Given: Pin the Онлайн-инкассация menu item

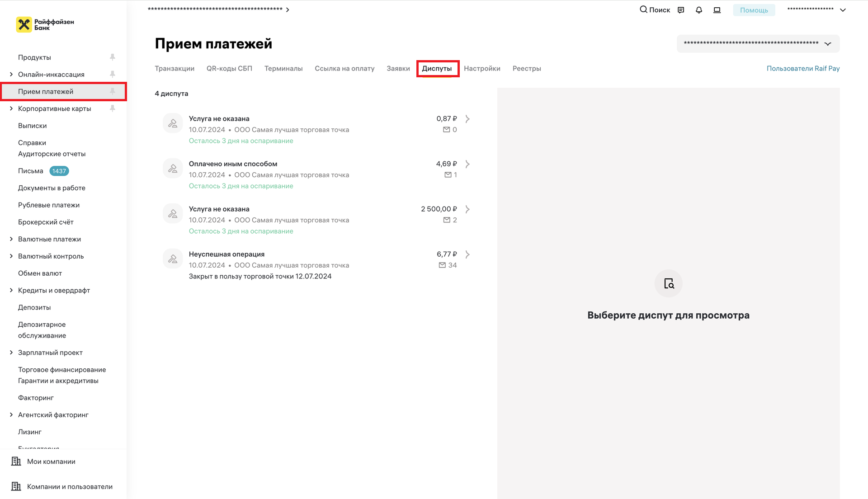Looking at the screenshot, I should [x=113, y=74].
